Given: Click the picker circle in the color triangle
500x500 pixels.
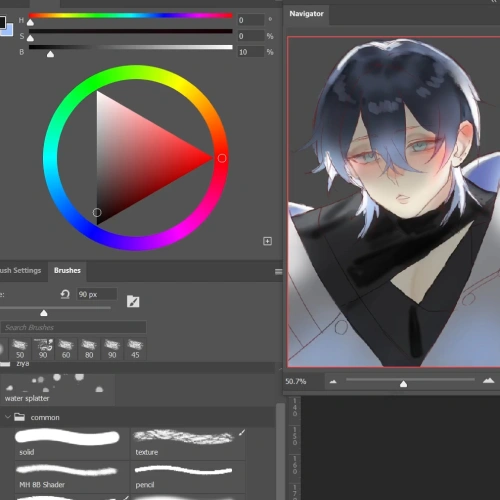Looking at the screenshot, I should [97, 212].
